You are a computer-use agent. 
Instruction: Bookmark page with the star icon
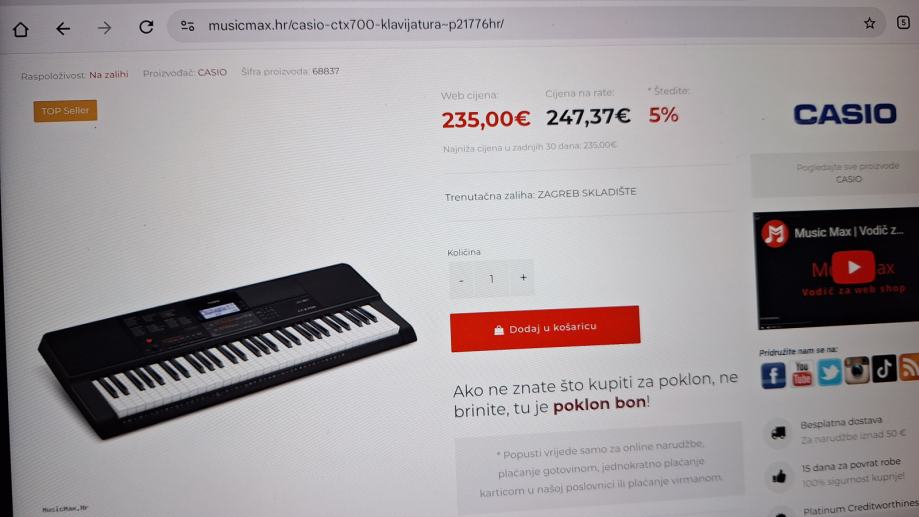(869, 23)
